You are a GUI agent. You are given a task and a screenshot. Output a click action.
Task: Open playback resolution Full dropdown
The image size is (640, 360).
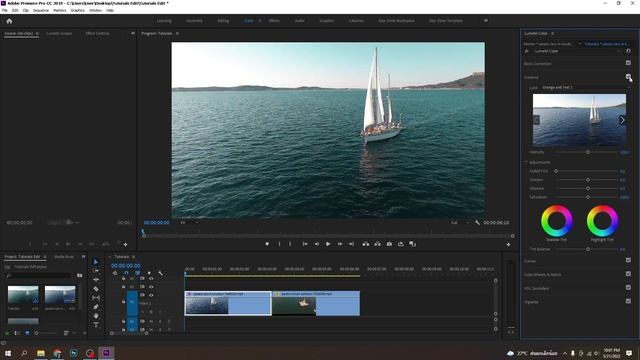point(459,222)
